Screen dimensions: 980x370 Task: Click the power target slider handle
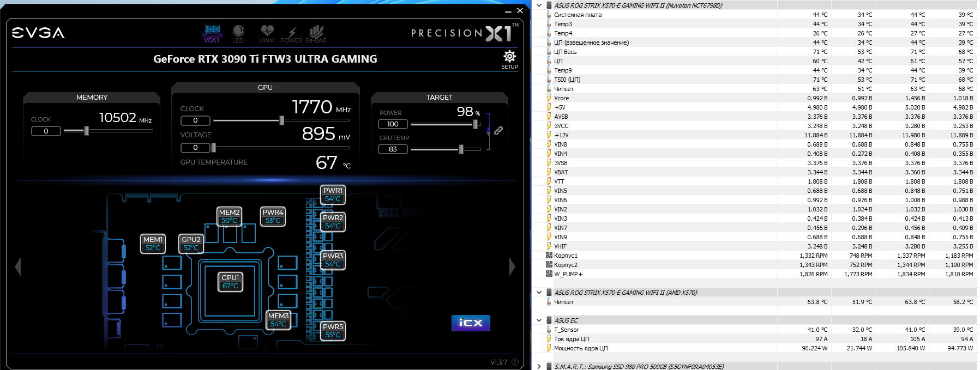(x=476, y=124)
